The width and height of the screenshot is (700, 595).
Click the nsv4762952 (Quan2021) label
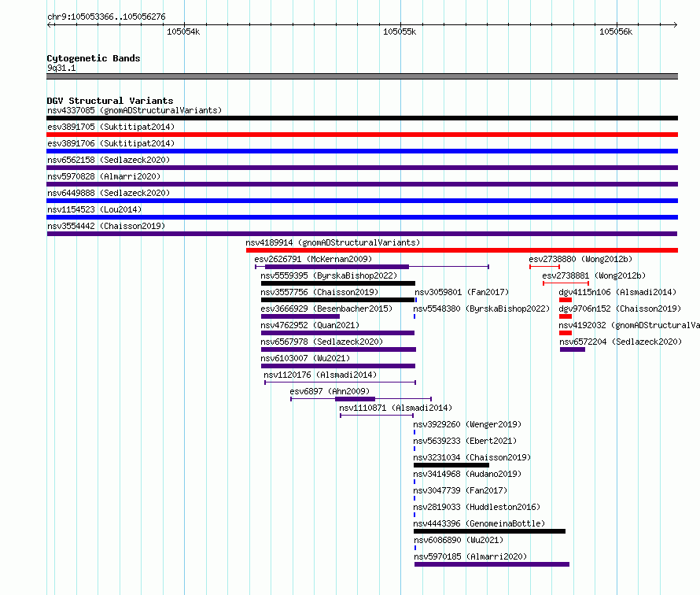(310, 325)
